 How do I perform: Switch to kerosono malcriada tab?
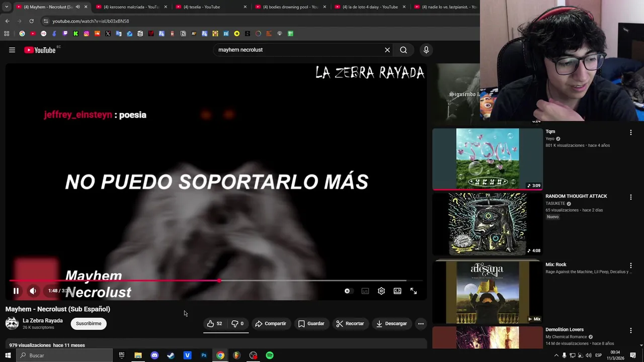pos(131,7)
